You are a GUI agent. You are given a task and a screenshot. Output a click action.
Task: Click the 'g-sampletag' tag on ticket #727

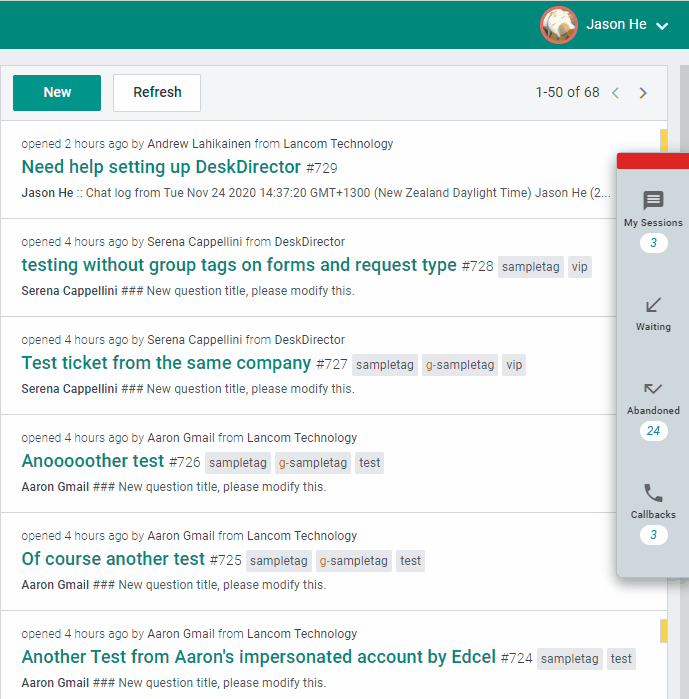click(x=460, y=365)
